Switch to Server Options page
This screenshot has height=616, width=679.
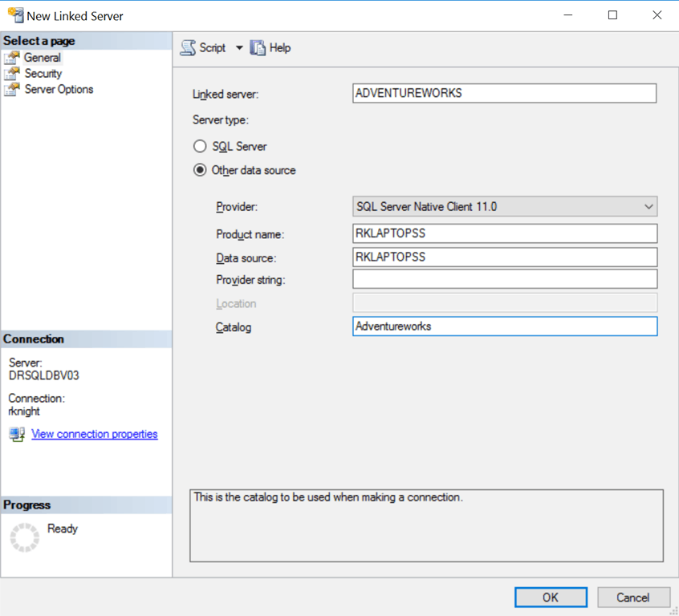[x=59, y=89]
